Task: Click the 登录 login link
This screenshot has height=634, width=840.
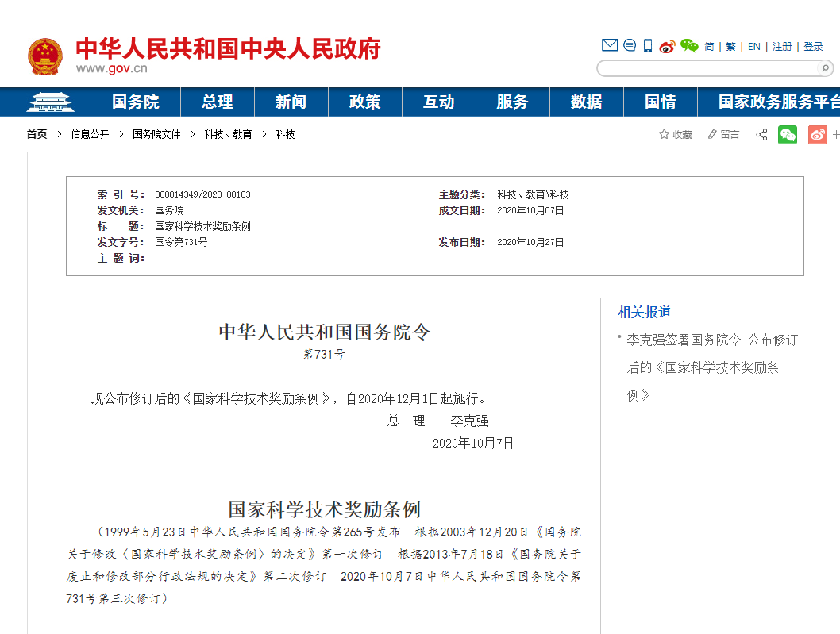Action: point(813,47)
